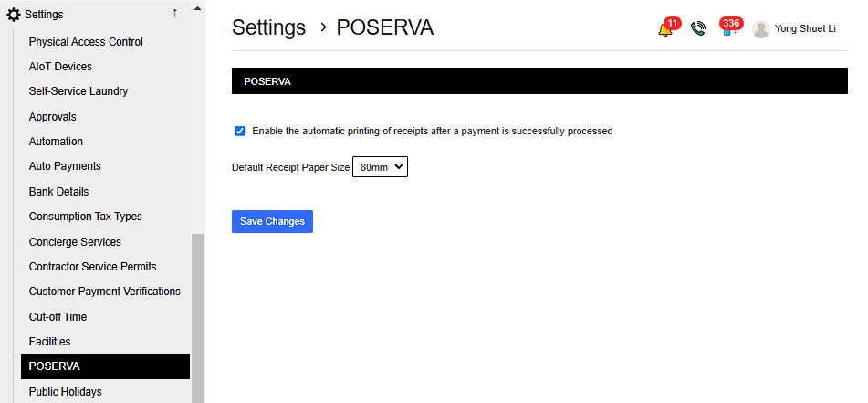Navigate to Public Holidays settings

coord(65,392)
